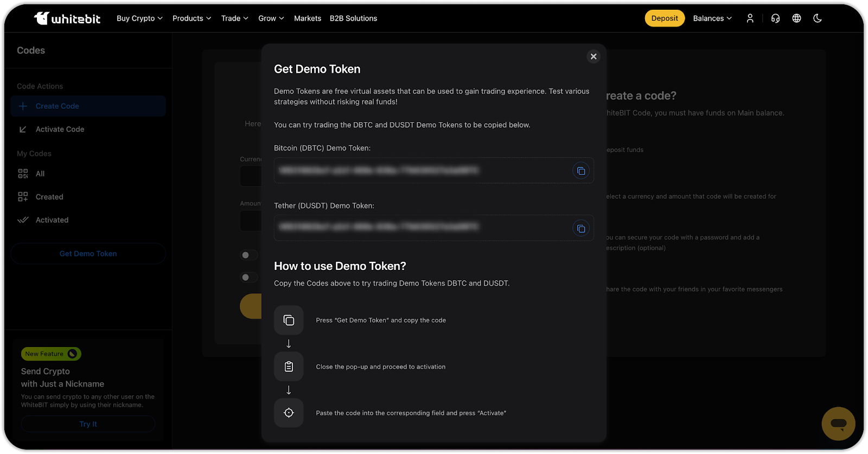
Task: Click the Bitcoin DBTC token field
Action: [420, 171]
